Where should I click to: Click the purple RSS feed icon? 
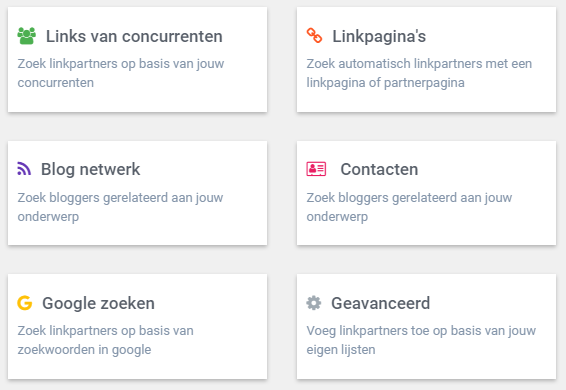pyautogui.click(x=24, y=169)
